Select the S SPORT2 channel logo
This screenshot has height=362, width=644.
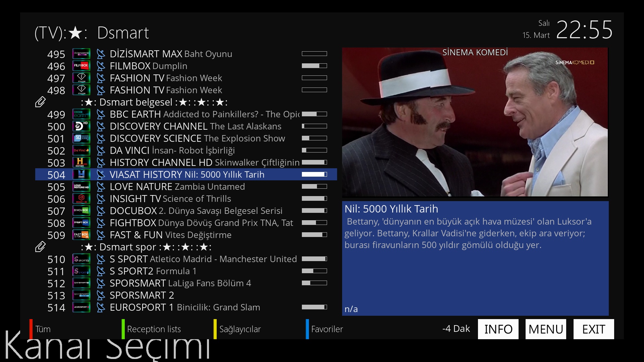point(82,271)
